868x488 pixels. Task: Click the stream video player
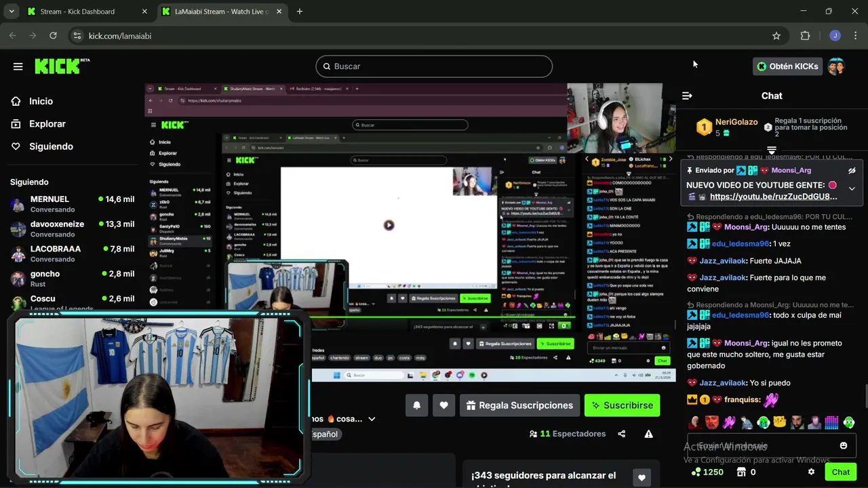pos(410,232)
